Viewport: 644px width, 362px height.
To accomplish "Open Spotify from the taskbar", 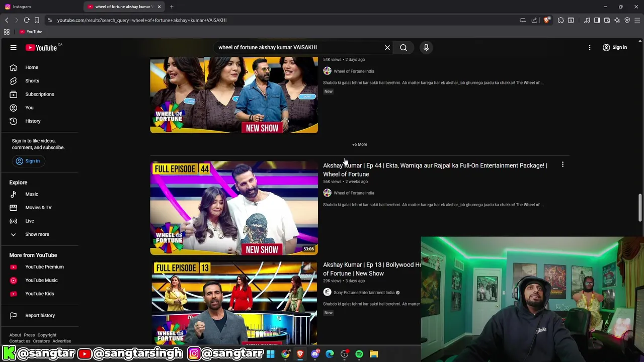I will point(359,354).
